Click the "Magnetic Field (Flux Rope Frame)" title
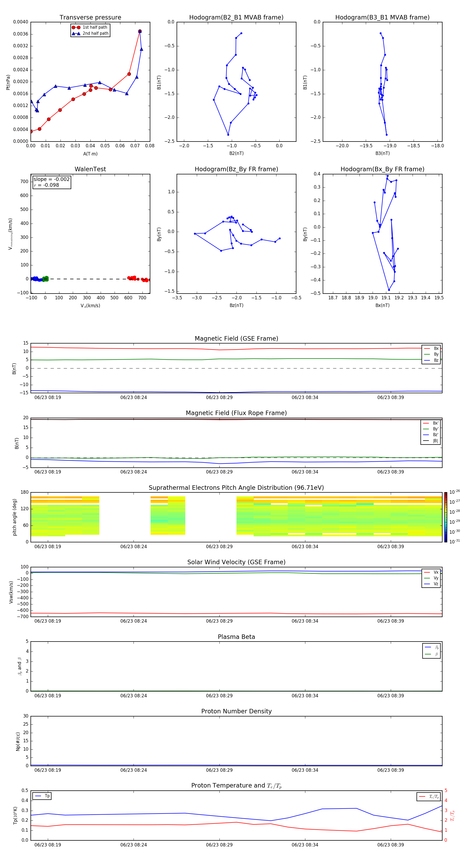This screenshot has height=868, width=473. pyautogui.click(x=236, y=413)
